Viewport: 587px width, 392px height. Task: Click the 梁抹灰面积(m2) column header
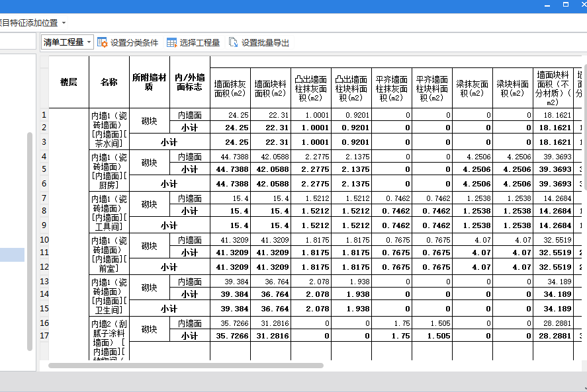473,89
